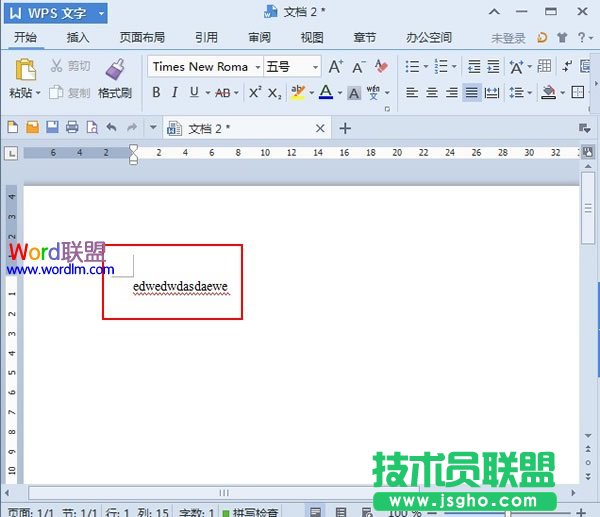Expand the paste options arrow

click(38, 93)
